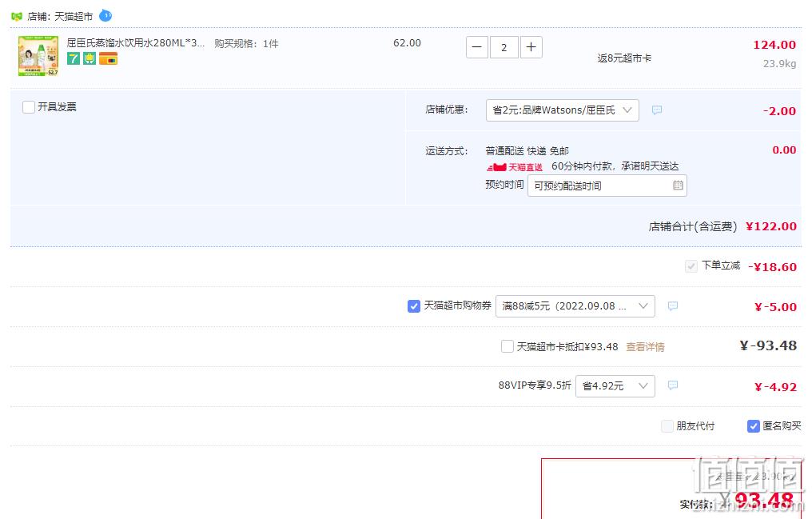This screenshot has height=519, width=812.
Task: Click comment icon next to 店铺优惠 dropdown
Action: click(657, 110)
